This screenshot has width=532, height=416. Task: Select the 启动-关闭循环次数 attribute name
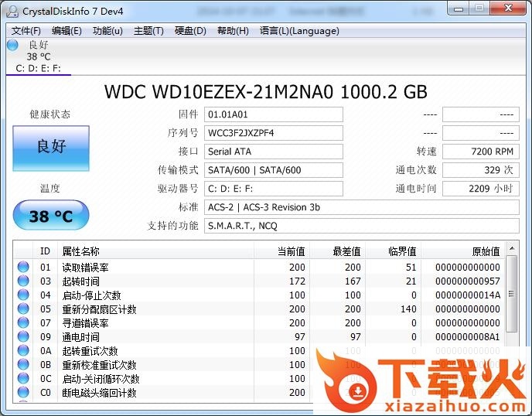[101, 379]
